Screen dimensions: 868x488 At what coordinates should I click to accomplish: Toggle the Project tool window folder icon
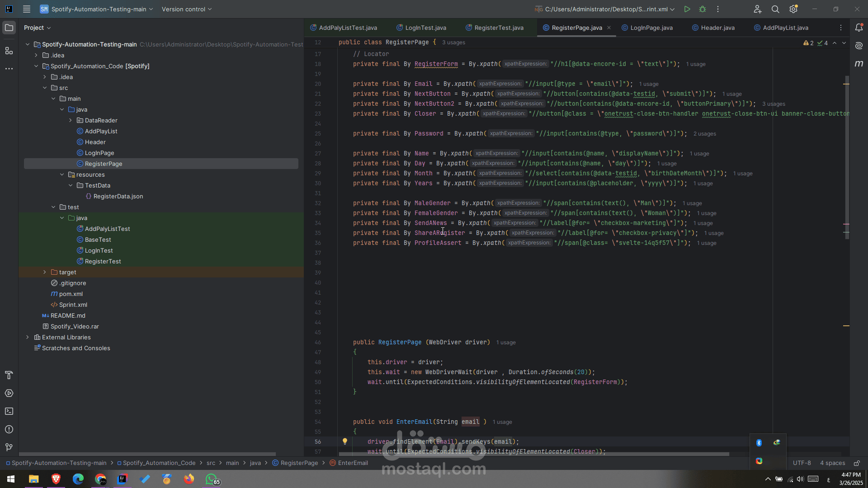pyautogui.click(x=9, y=28)
